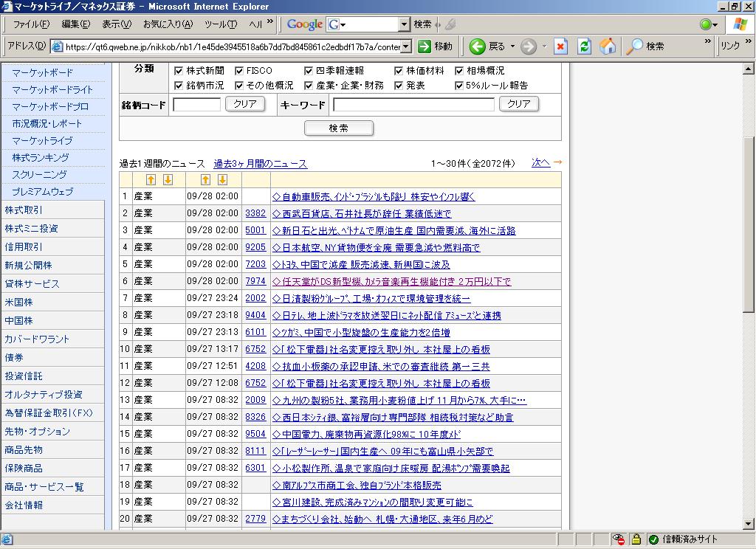Toggle the その他概況 checkbox

pos(239,86)
